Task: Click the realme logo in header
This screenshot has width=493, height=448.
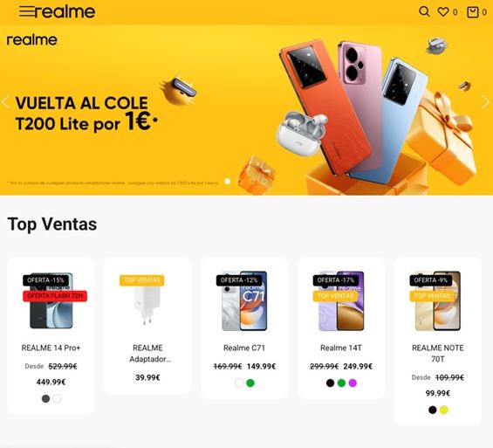Action: pos(65,12)
